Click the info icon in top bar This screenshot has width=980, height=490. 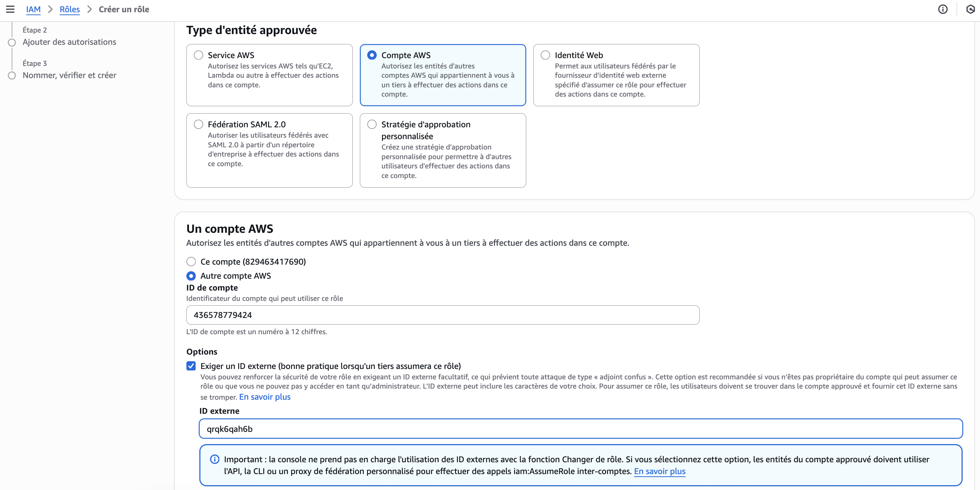coord(942,9)
